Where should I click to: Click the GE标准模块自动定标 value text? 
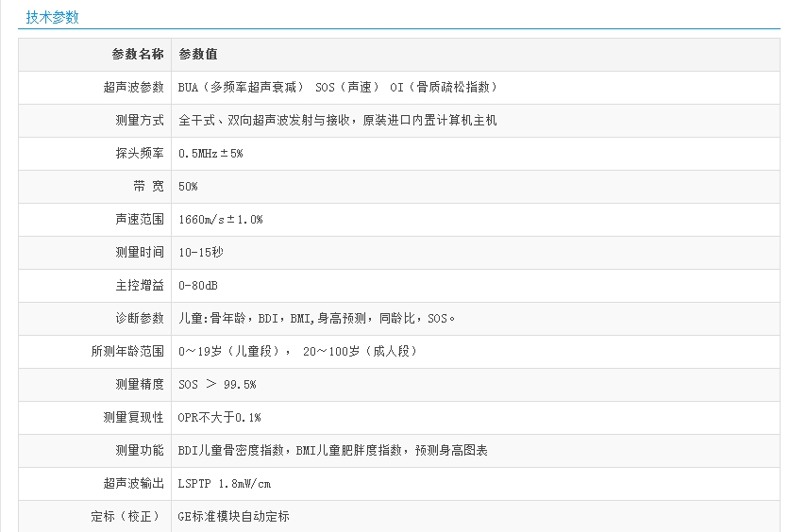[x=233, y=516]
